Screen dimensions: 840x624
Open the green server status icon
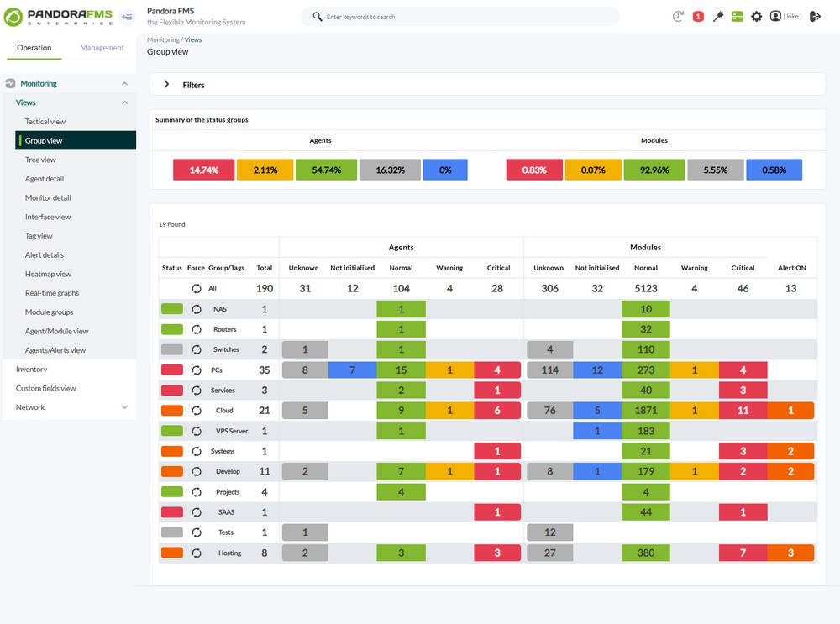(738, 17)
